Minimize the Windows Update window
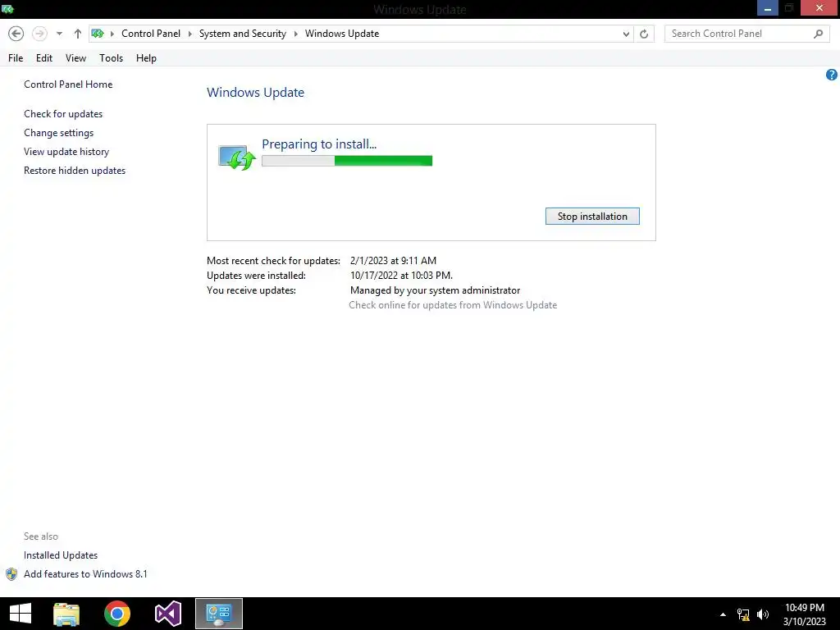Screen dimensions: 840x630 pyautogui.click(x=767, y=8)
